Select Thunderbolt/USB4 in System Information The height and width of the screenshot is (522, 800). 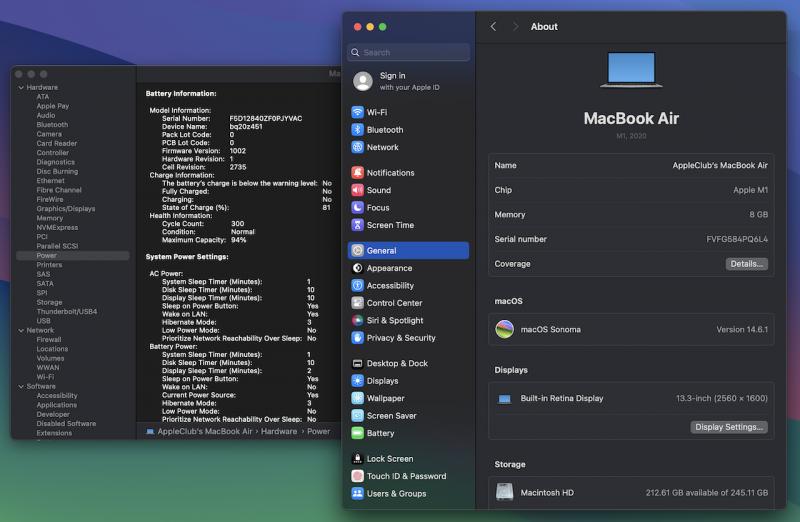(67, 312)
